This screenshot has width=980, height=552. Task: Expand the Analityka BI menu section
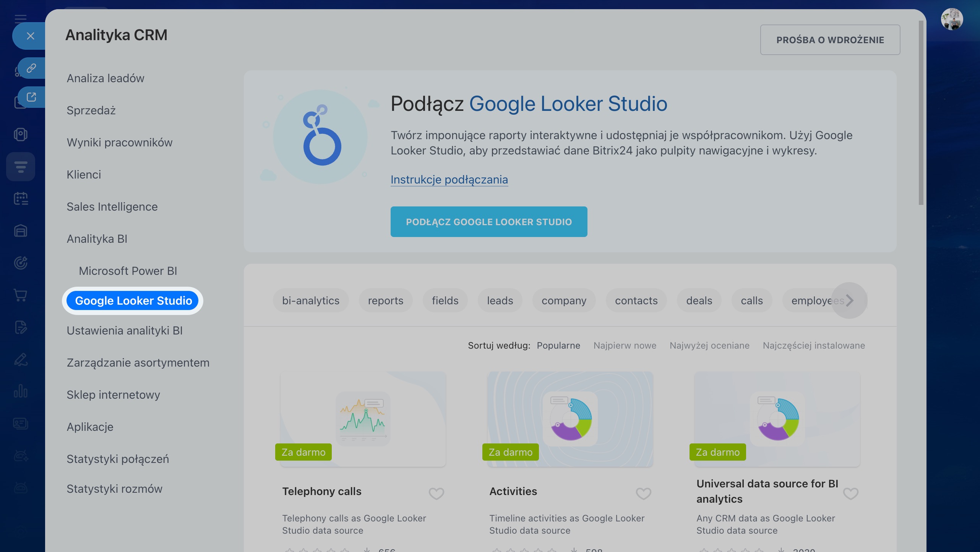(x=97, y=239)
